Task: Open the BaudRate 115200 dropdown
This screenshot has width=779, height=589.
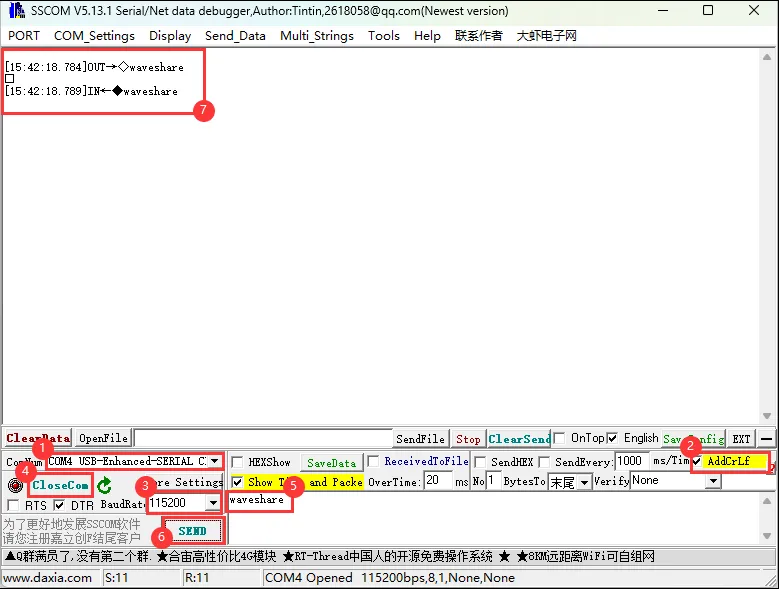Action: point(212,503)
